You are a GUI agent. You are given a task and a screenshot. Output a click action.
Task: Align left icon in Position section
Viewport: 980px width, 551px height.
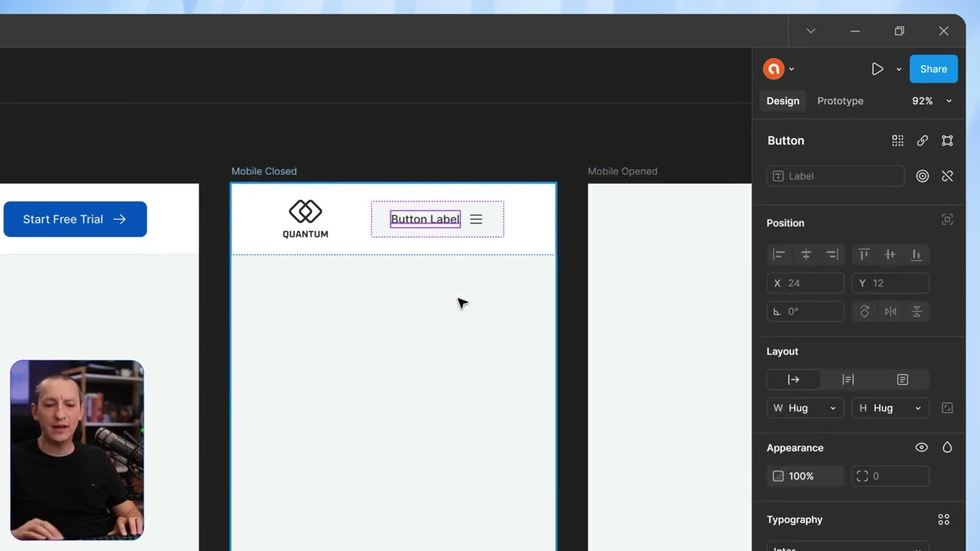point(779,255)
